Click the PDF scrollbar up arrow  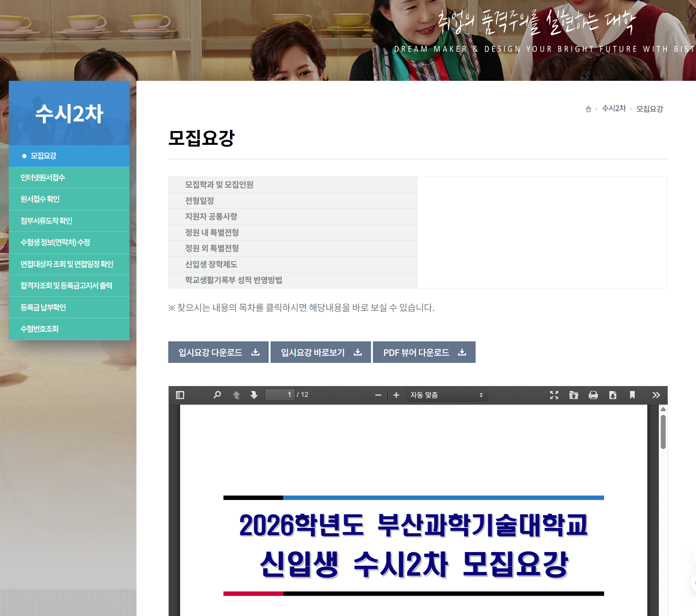click(663, 409)
